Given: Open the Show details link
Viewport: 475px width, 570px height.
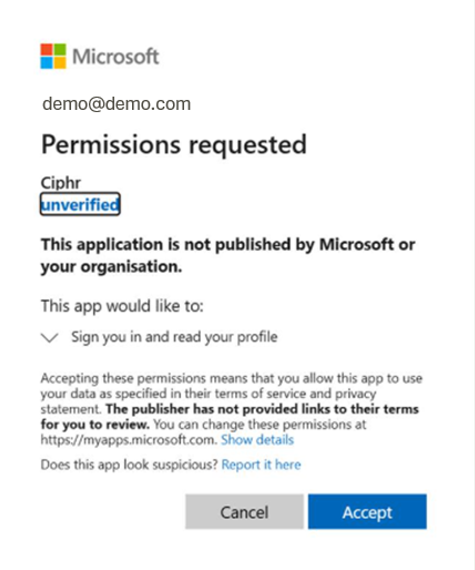Looking at the screenshot, I should point(257,440).
